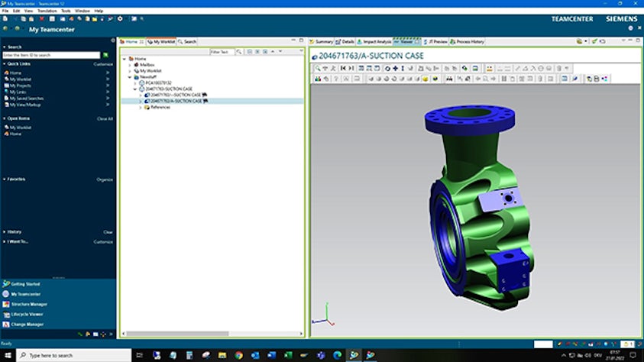The width and height of the screenshot is (644, 362).
Task: Switch to the Summary tab
Action: (321, 41)
